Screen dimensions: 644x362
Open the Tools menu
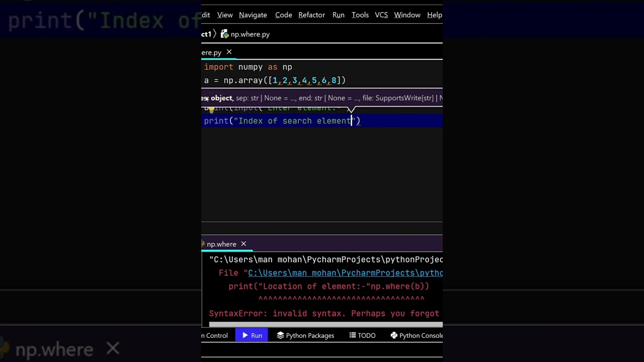pos(360,15)
